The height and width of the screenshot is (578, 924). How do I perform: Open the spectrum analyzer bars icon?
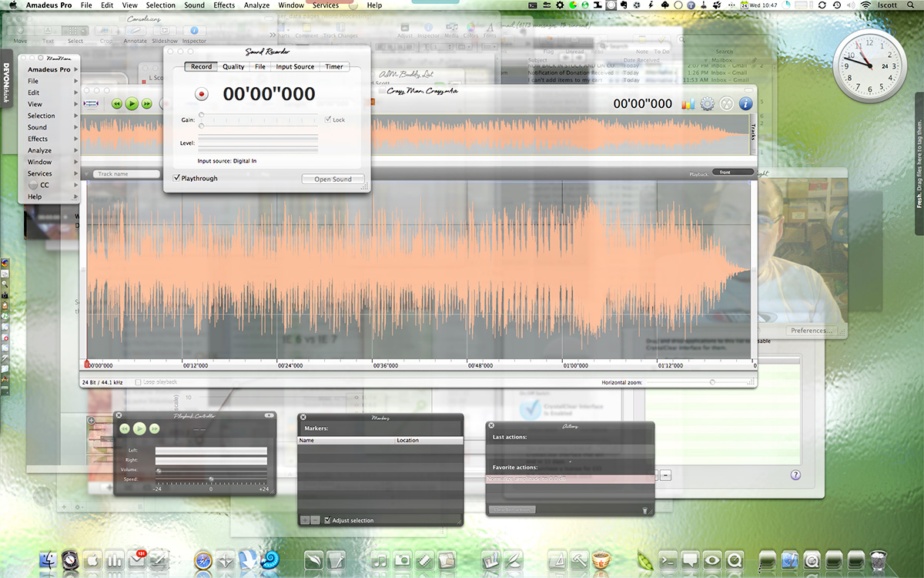pyautogui.click(x=688, y=104)
